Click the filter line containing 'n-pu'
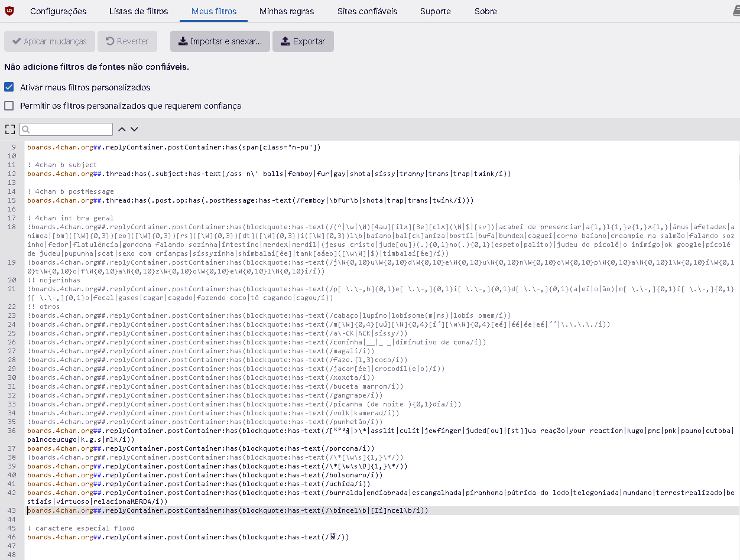Image resolution: width=740 pixels, height=560 pixels. point(174,147)
